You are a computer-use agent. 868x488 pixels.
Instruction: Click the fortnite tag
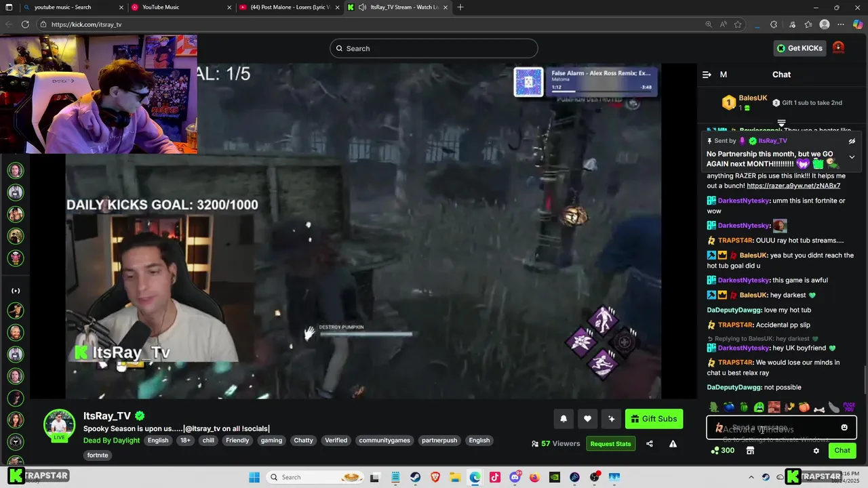pos(98,455)
